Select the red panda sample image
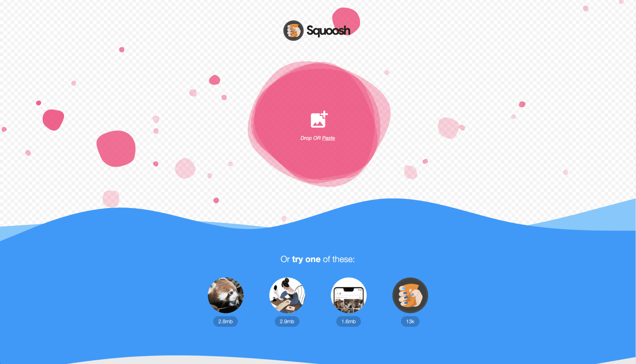 click(226, 294)
